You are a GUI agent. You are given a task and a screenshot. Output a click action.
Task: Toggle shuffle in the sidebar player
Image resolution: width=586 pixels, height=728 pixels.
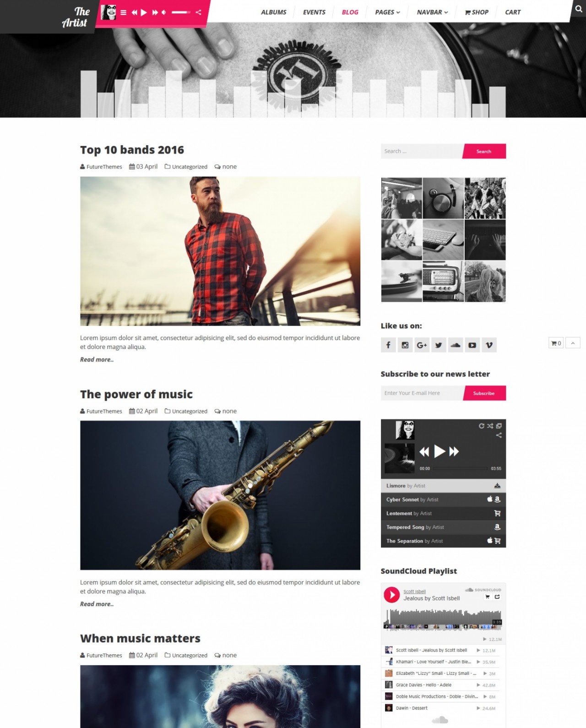point(490,426)
